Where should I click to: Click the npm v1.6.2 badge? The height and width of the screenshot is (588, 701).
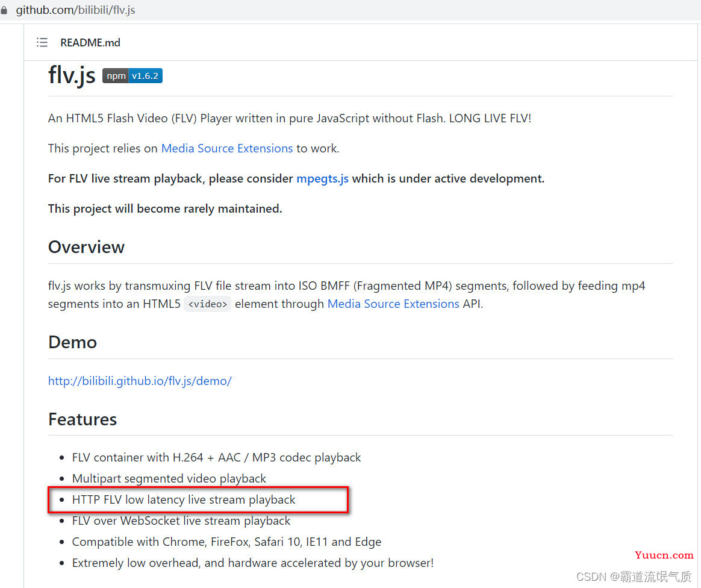pyautogui.click(x=132, y=75)
